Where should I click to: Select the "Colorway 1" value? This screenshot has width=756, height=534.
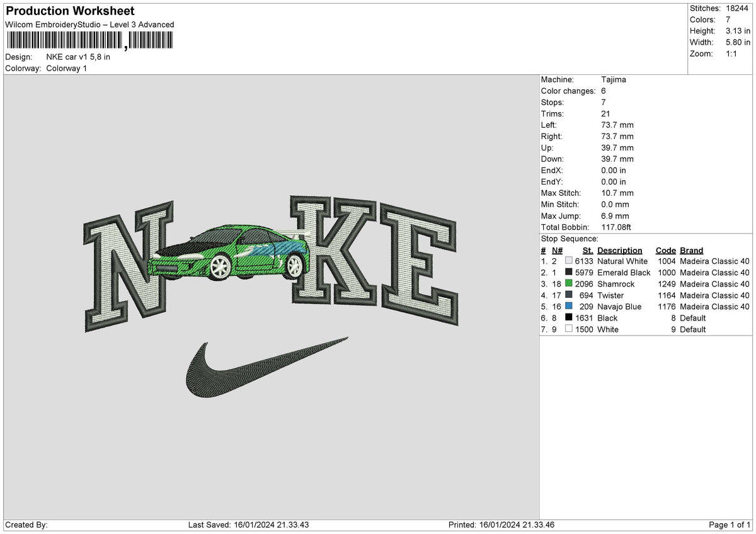67,68
